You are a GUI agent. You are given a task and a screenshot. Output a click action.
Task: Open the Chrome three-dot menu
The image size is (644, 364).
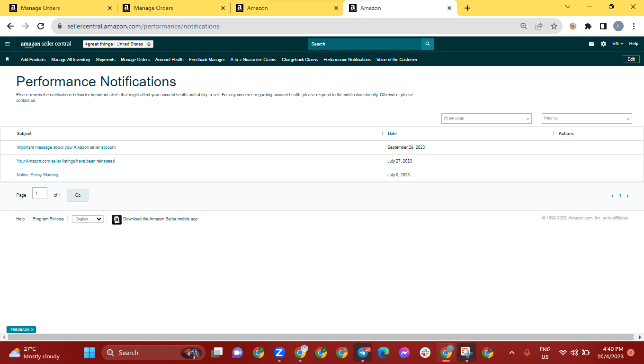pyautogui.click(x=634, y=27)
